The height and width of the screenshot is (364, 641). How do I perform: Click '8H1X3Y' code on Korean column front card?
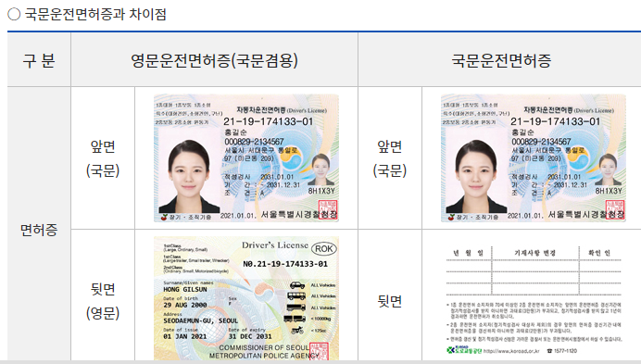609,191
